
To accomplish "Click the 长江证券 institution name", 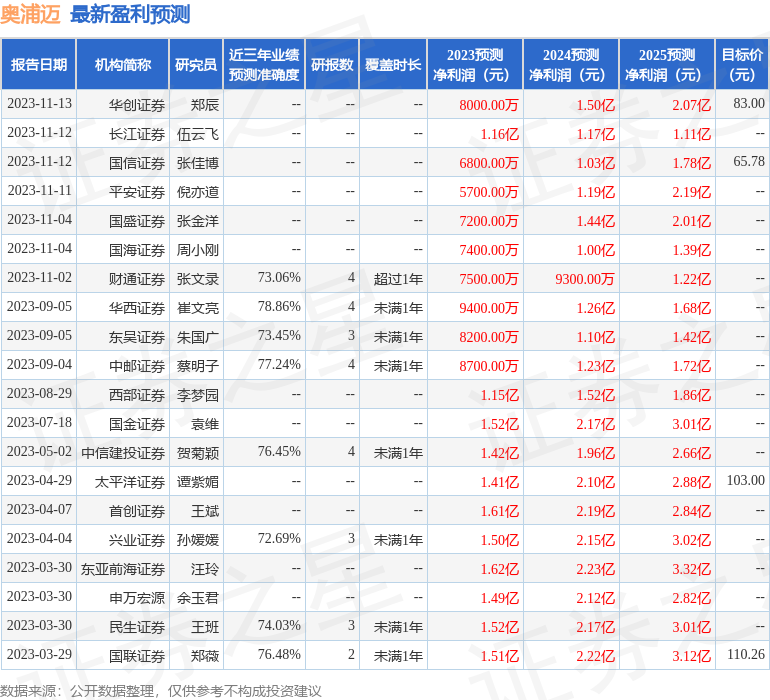I will pos(137,134).
